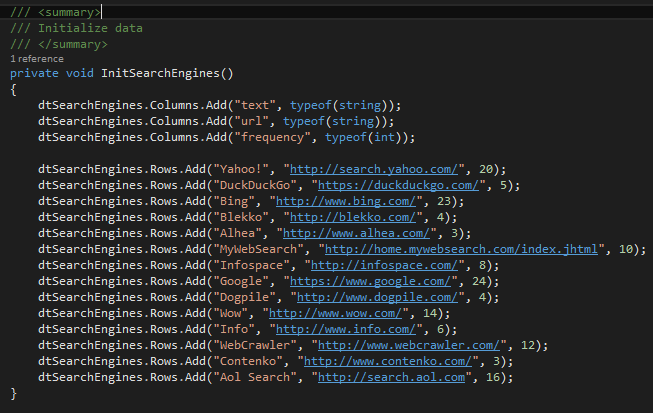Click the 'void' keyword
The height and width of the screenshot is (413, 653).
pyautogui.click(x=80, y=73)
